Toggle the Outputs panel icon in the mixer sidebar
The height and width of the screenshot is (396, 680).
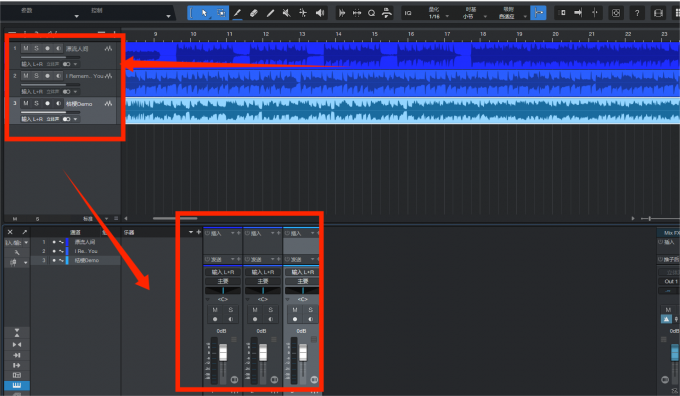[x=17, y=365]
